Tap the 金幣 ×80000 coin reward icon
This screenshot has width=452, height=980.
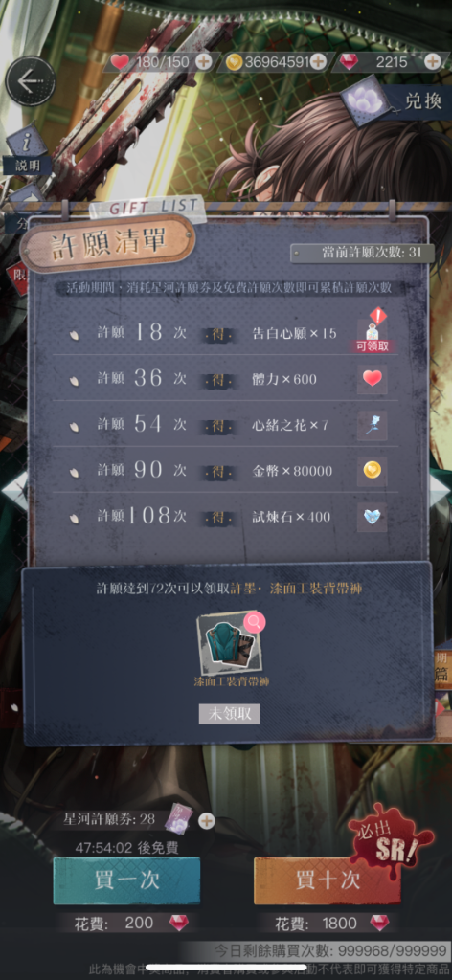tap(372, 471)
